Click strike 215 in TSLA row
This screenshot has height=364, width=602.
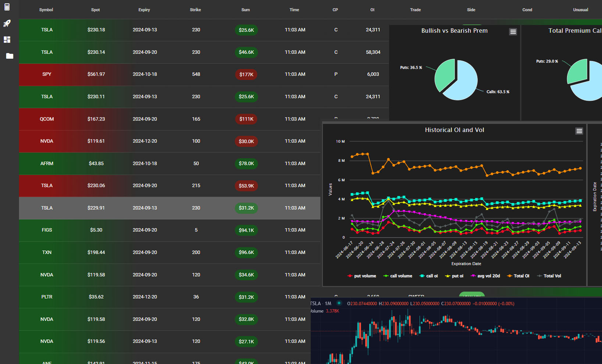tap(196, 186)
